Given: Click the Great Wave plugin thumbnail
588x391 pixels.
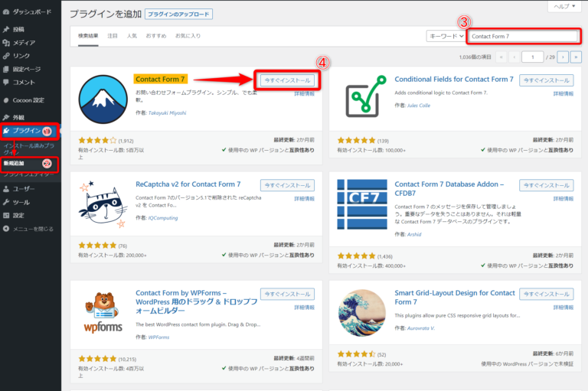Looking at the screenshot, I should click(x=362, y=313).
